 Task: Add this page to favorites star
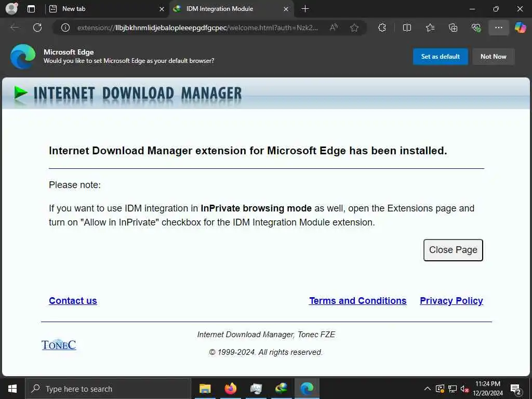(x=354, y=28)
